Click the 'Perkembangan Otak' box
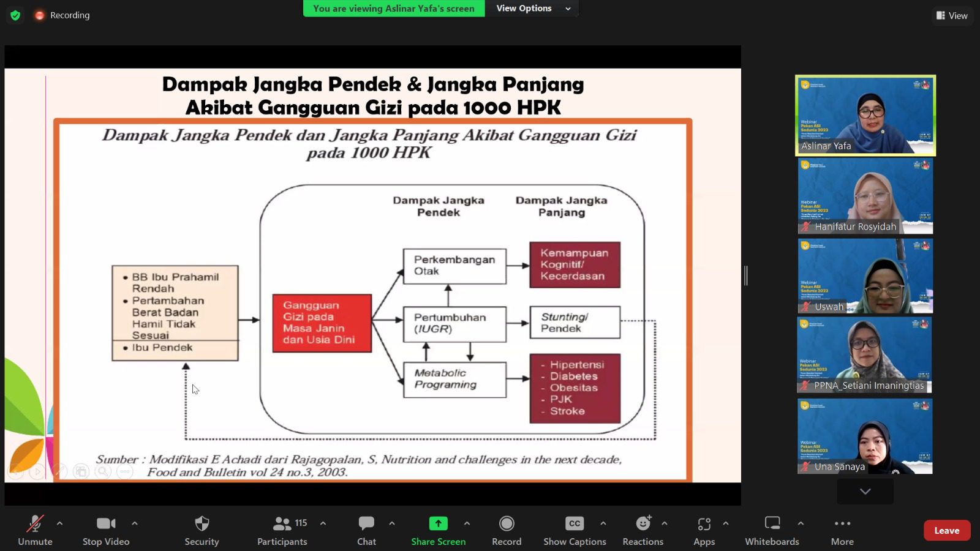 point(454,266)
